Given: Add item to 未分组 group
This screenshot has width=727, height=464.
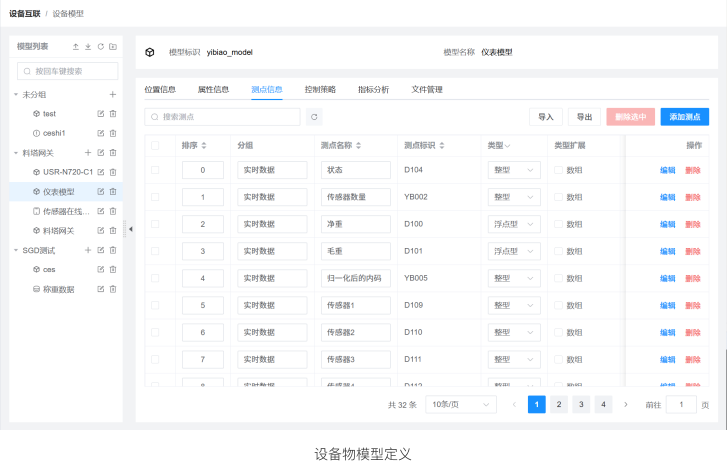Looking at the screenshot, I should (x=113, y=94).
